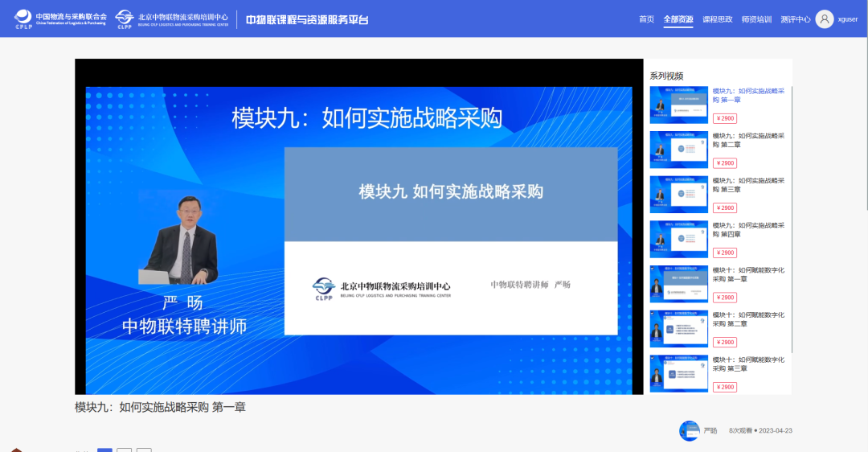
Task: Click the 严旸 author avatar below video
Action: tap(690, 431)
